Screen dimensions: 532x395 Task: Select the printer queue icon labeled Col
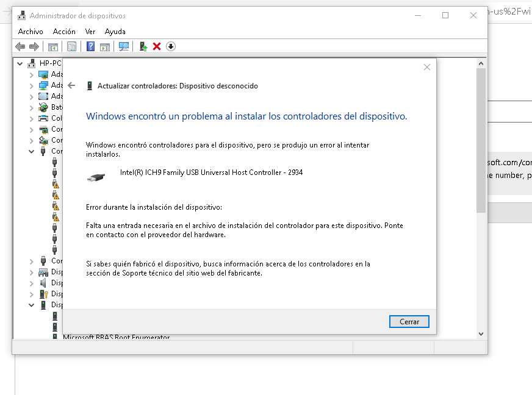click(43, 118)
